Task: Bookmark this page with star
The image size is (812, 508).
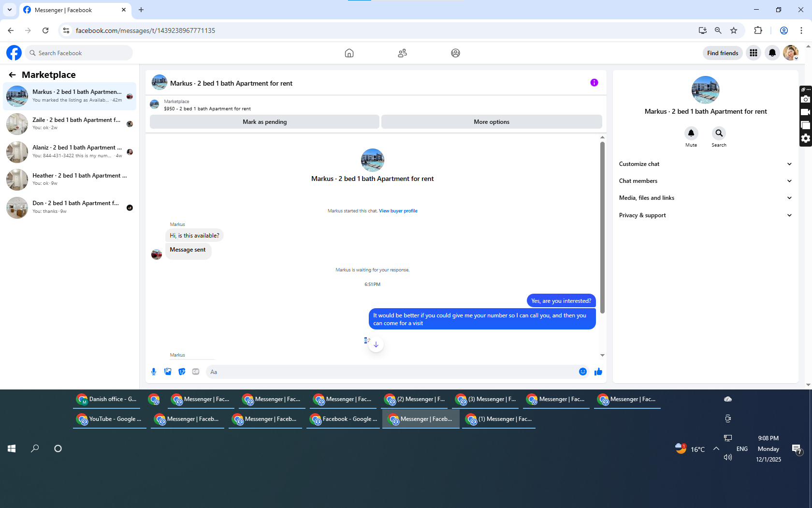Action: pyautogui.click(x=734, y=30)
